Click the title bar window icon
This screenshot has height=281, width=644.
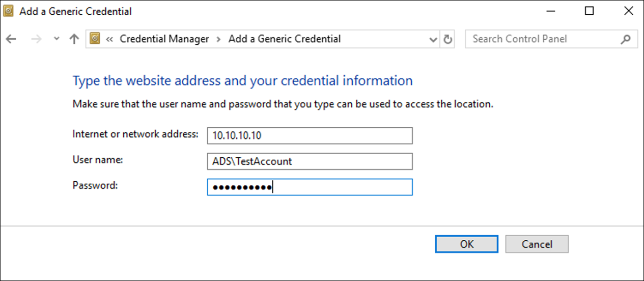[x=9, y=11]
